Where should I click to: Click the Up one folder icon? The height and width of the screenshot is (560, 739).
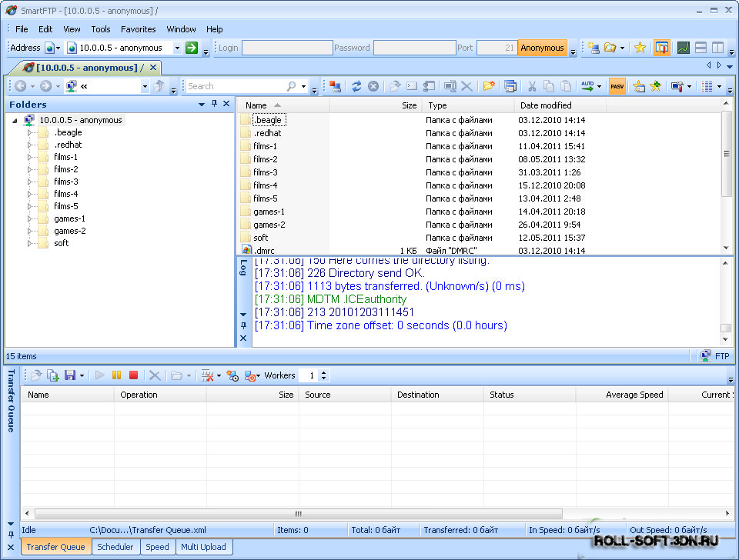[159, 86]
